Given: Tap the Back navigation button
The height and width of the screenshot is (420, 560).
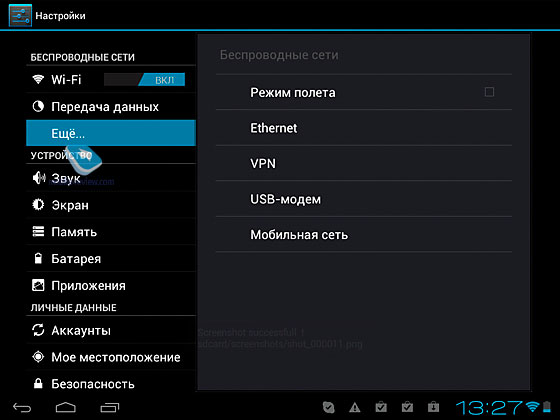Looking at the screenshot, I should click(x=22, y=408).
